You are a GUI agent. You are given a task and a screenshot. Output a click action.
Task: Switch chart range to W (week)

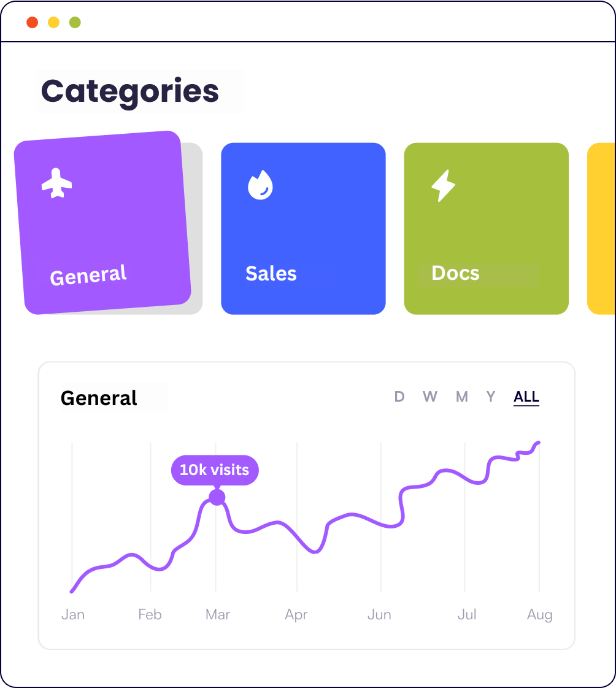(429, 397)
